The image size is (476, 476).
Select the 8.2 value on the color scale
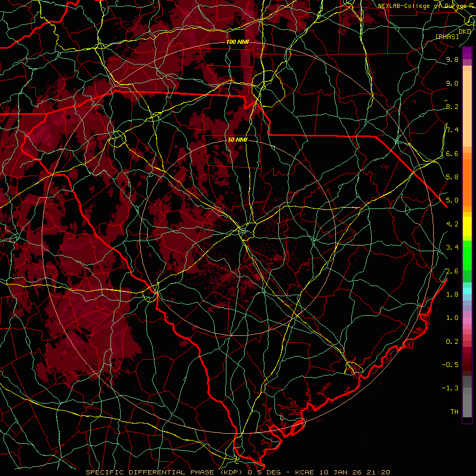[452, 106]
